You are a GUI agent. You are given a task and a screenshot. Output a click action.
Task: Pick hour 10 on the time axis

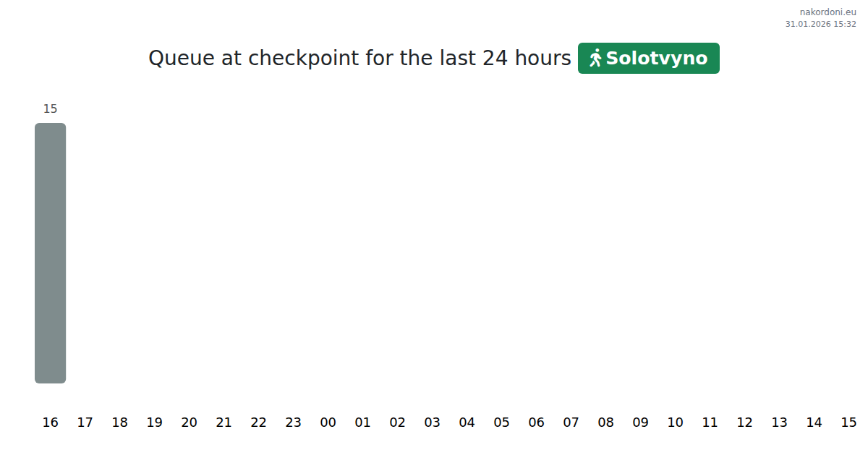tap(675, 423)
